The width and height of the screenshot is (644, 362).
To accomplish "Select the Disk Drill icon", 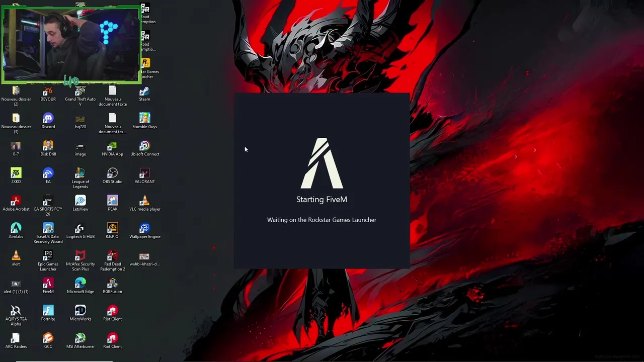I will pyautogui.click(x=48, y=149).
